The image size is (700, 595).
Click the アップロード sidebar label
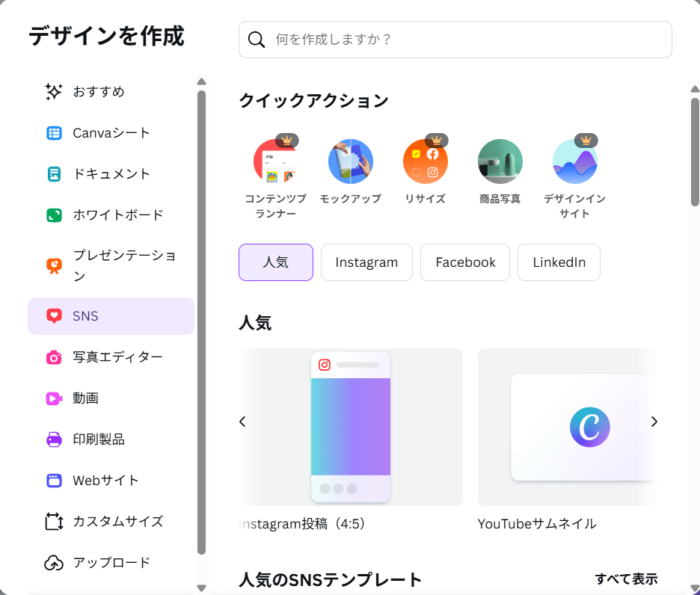point(111,563)
